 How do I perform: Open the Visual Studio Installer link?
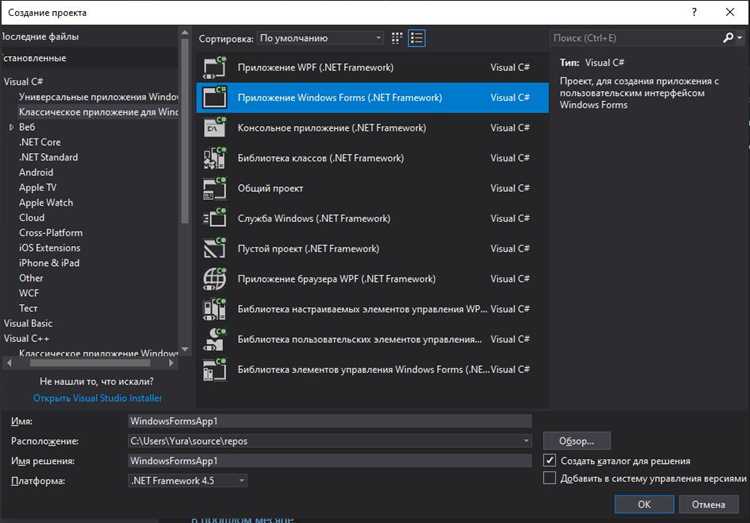[x=97, y=398]
